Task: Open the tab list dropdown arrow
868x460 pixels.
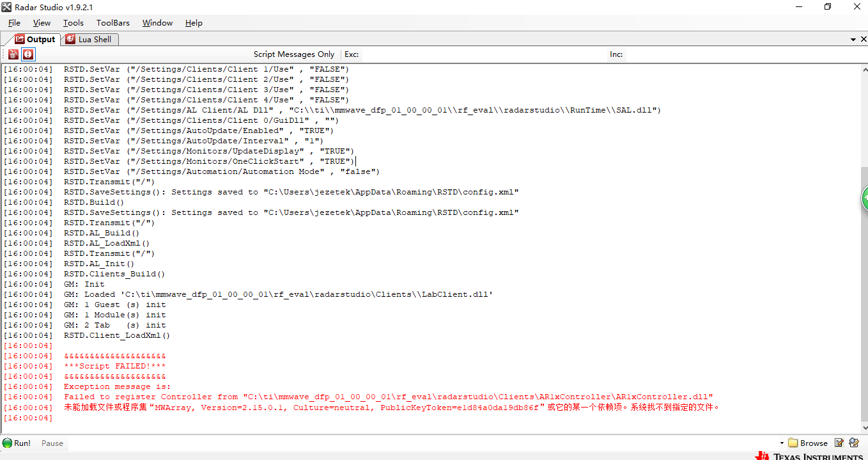Action: (x=853, y=40)
